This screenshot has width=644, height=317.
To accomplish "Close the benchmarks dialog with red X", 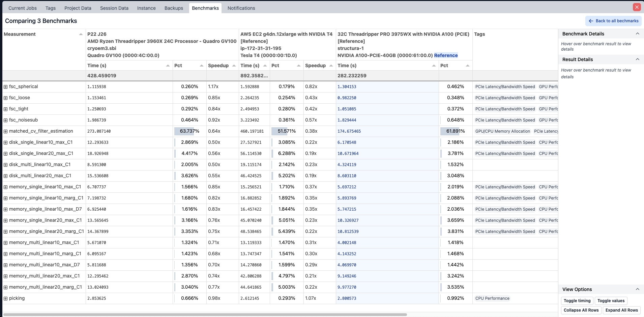I will (x=637, y=7).
